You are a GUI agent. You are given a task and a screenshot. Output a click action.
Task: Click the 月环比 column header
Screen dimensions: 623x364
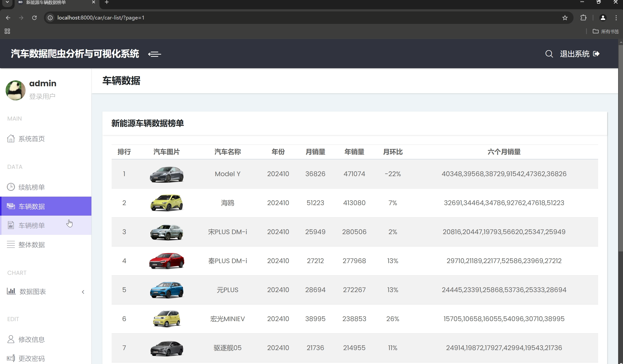393,152
